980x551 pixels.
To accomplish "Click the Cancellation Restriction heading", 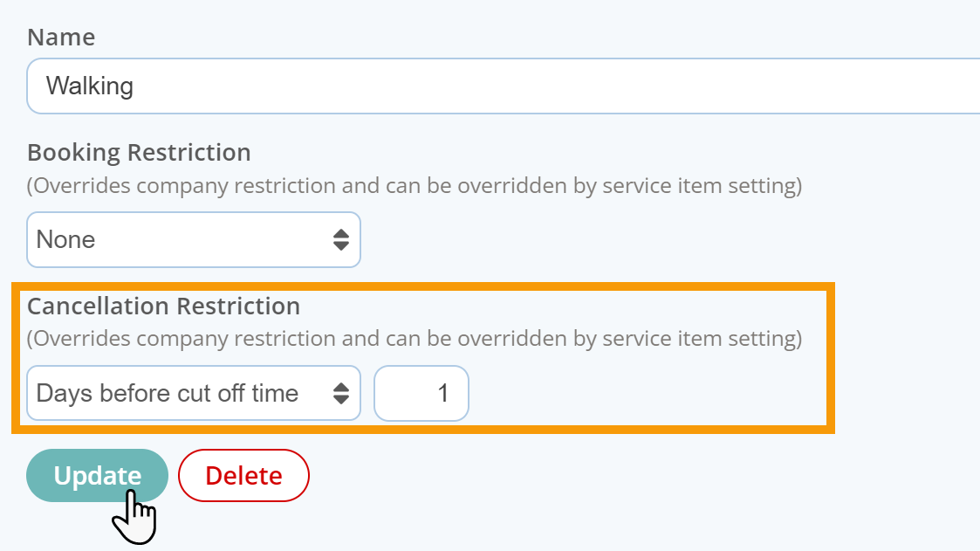I will point(164,306).
